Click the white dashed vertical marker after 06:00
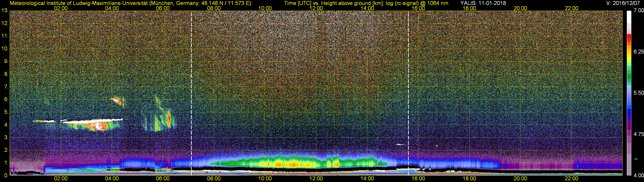 tap(191, 93)
